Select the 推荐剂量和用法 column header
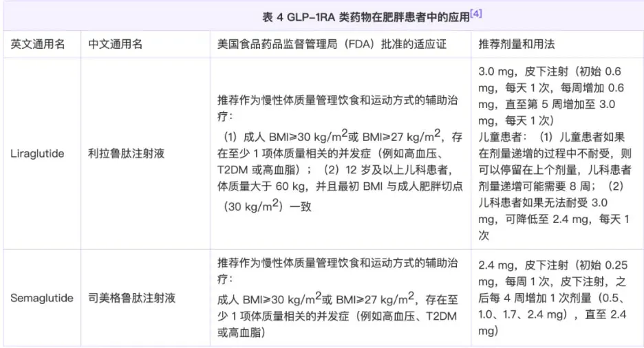The width and height of the screenshot is (644, 348). point(516,44)
